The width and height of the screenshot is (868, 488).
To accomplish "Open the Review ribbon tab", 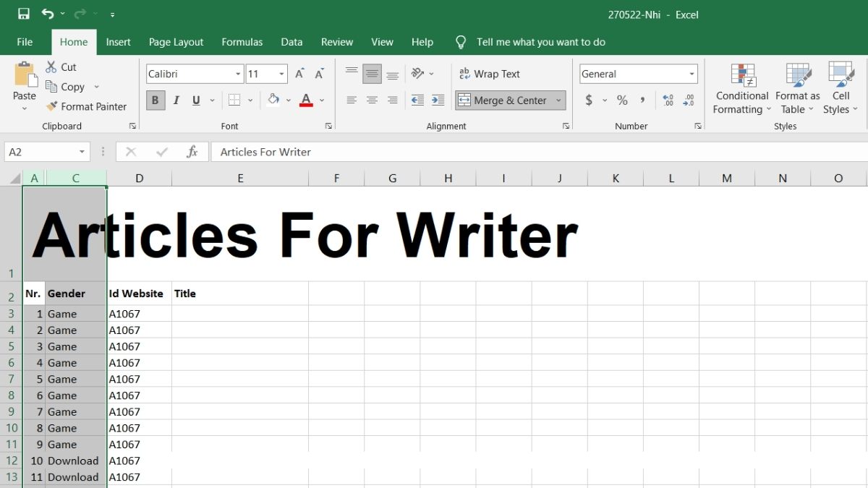I will pyautogui.click(x=336, y=42).
